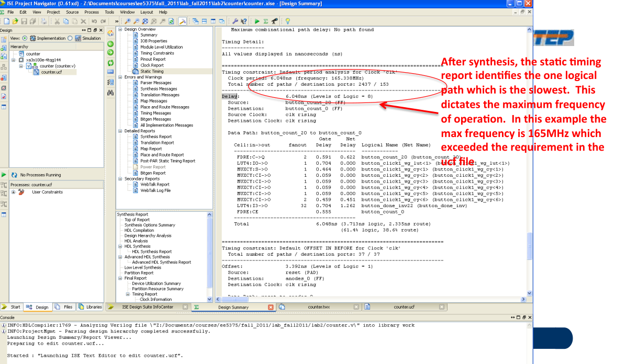Image resolution: width=626 pixels, height=364 pixels.
Task: Click scroll-down arrow of Synthesis Report outline
Action: (x=209, y=299)
